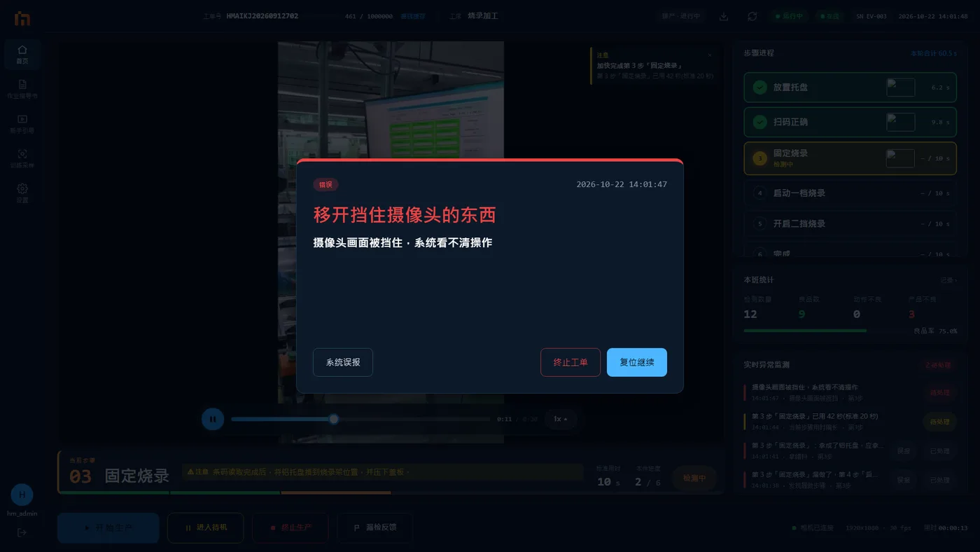
Task: Click the green check icon for 放置托盘
Action: [x=759, y=88]
